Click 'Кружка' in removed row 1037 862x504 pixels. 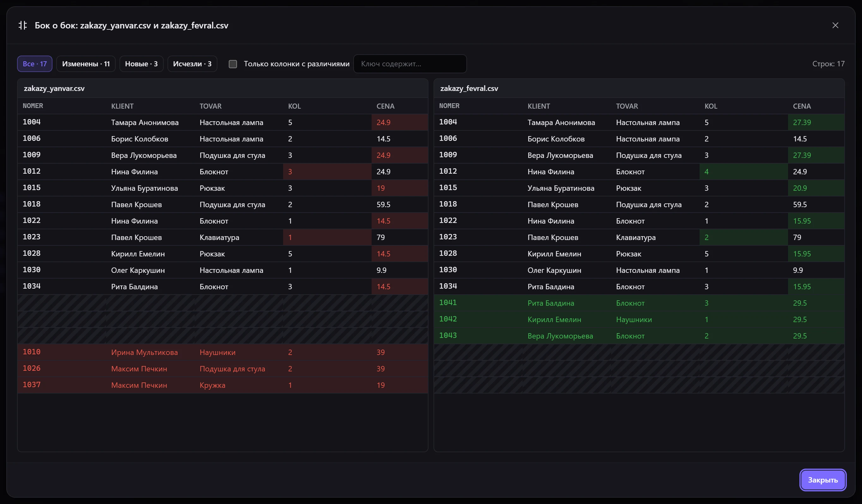point(212,385)
